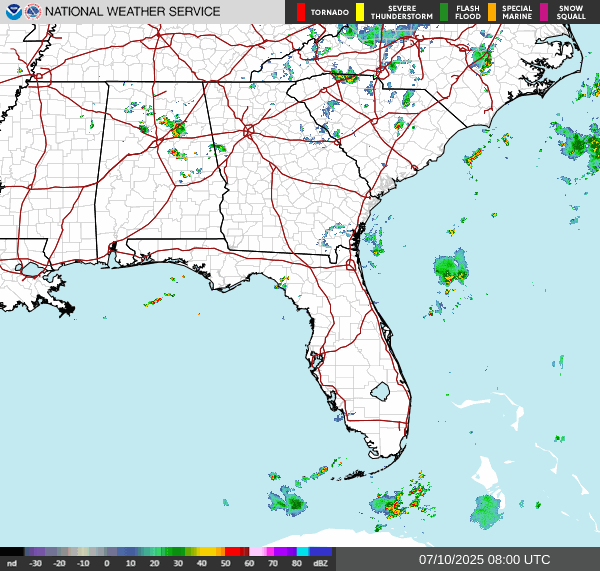Click the 10 value on dBZ scale
Screen dimensions: 600x571
pos(130,563)
